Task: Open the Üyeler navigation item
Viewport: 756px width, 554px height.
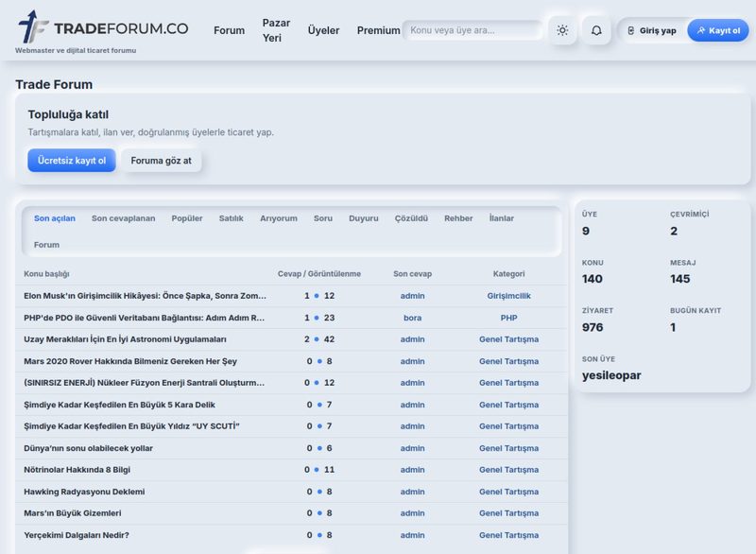Action: point(323,30)
